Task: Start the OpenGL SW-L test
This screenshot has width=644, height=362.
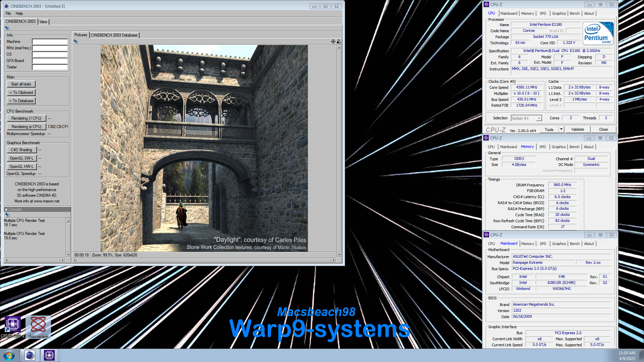Action: (21, 158)
